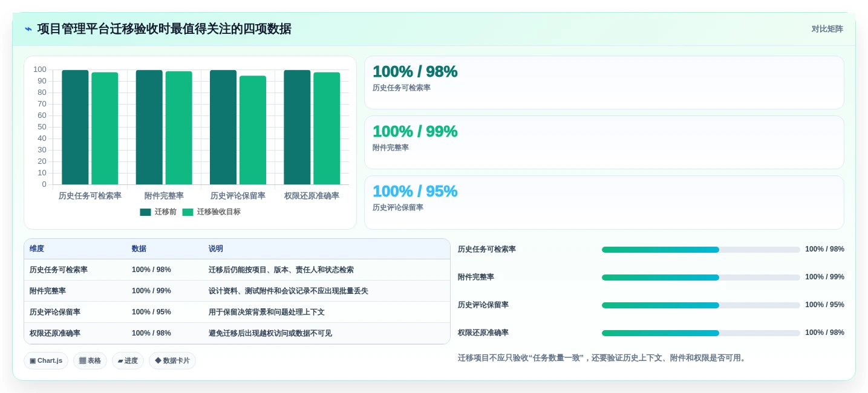Viewport: 868px width, 393px height.
Task: Click the dark 迁移前 bar for 权限还原准确率
Action: [297, 128]
